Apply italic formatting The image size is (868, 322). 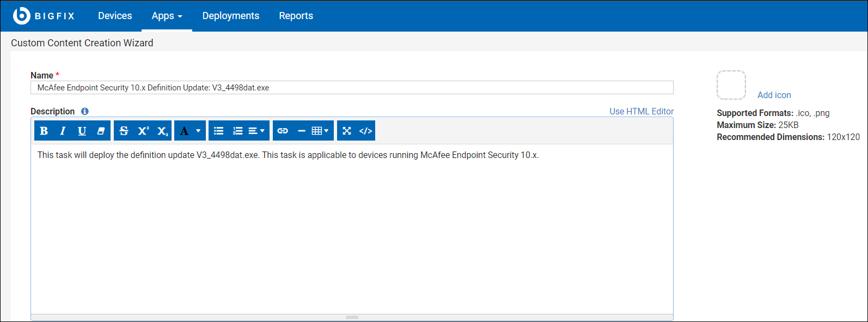(63, 131)
